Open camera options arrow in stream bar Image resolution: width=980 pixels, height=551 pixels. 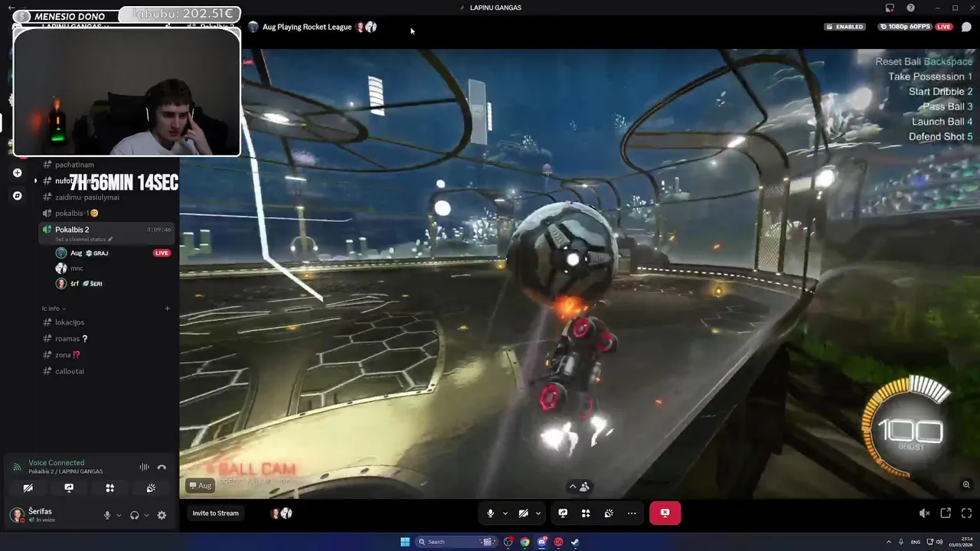coord(538,514)
